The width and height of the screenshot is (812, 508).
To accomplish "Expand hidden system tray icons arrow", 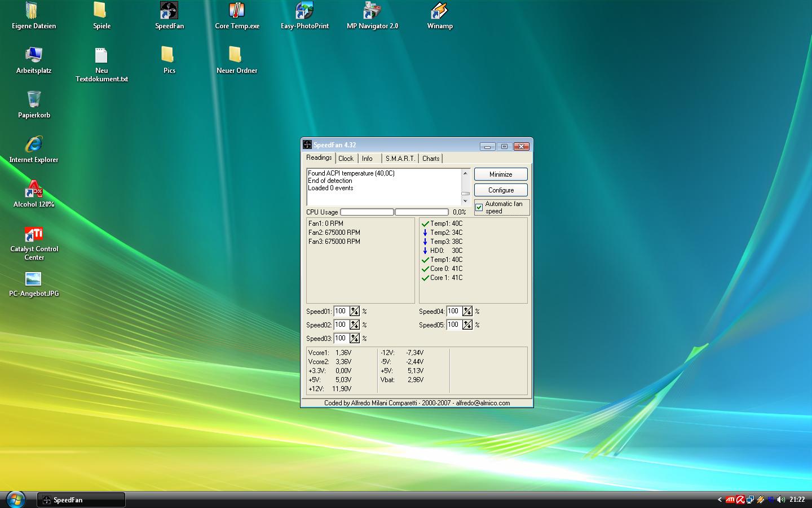I will pyautogui.click(x=720, y=500).
